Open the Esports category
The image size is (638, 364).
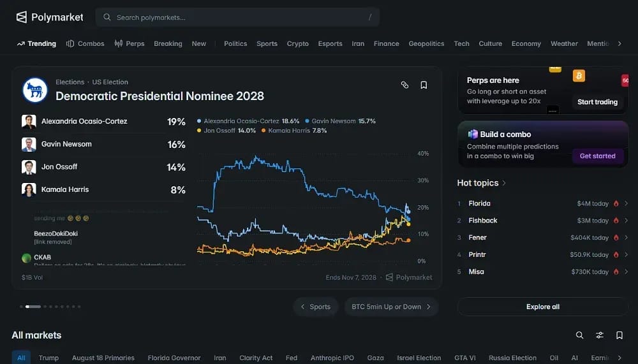tap(330, 43)
